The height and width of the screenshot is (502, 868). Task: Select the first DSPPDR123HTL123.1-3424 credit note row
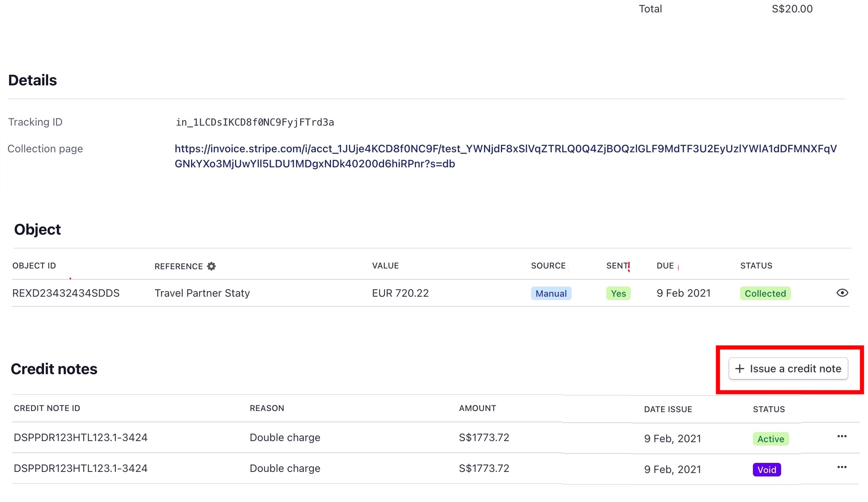point(80,438)
